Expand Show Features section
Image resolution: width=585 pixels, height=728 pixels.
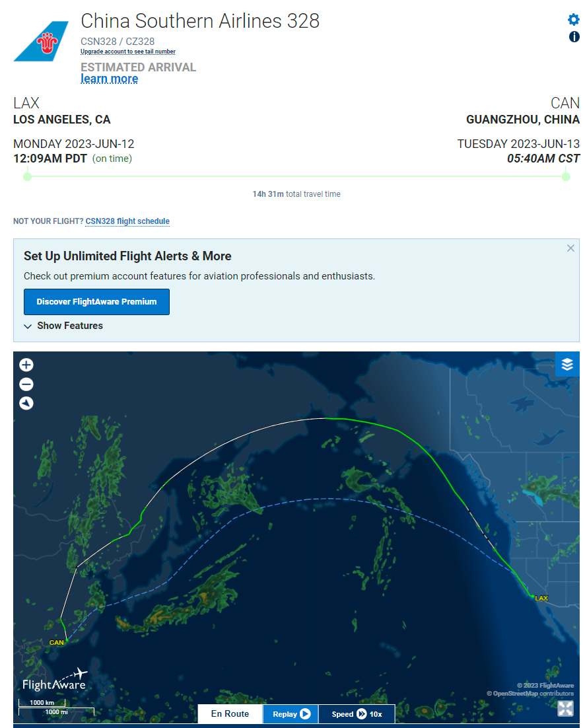coord(63,326)
